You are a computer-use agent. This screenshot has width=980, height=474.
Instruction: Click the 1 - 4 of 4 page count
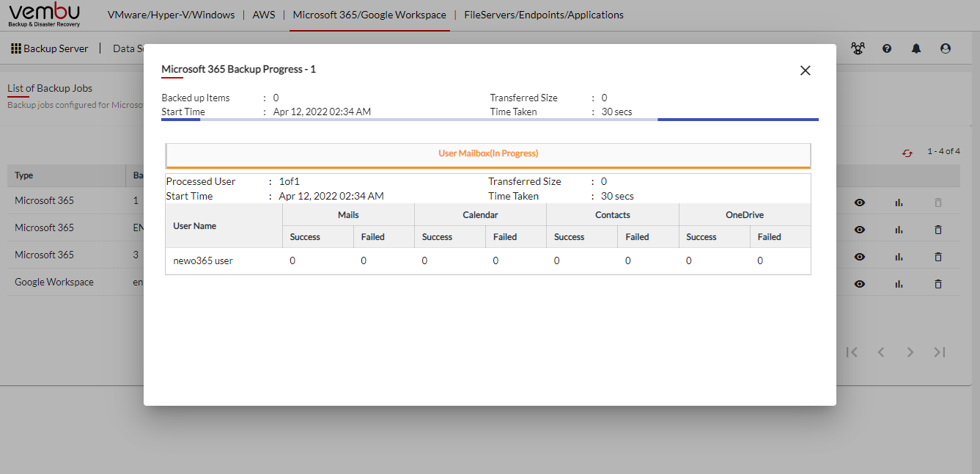pyautogui.click(x=943, y=151)
